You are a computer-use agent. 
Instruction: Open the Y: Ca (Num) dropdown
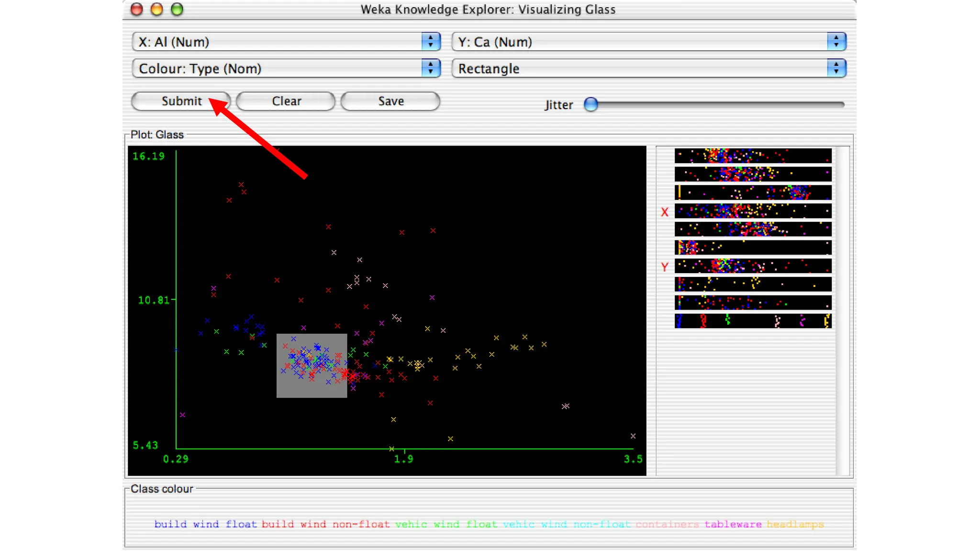[649, 42]
